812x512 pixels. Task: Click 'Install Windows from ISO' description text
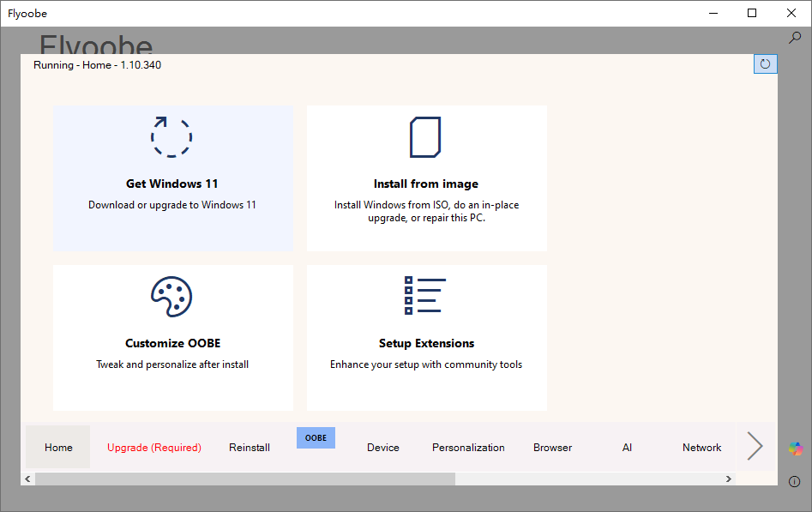(x=426, y=212)
